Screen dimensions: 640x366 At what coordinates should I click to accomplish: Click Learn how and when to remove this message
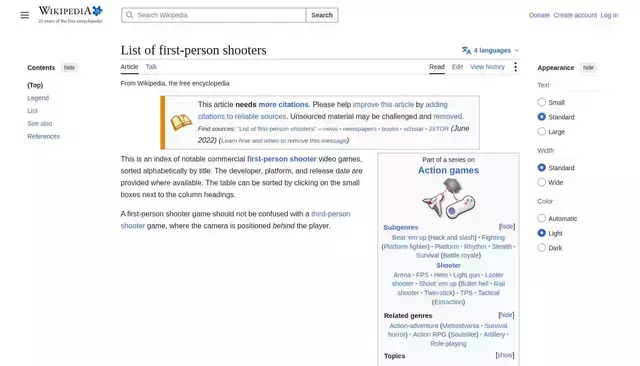pyautogui.click(x=284, y=140)
